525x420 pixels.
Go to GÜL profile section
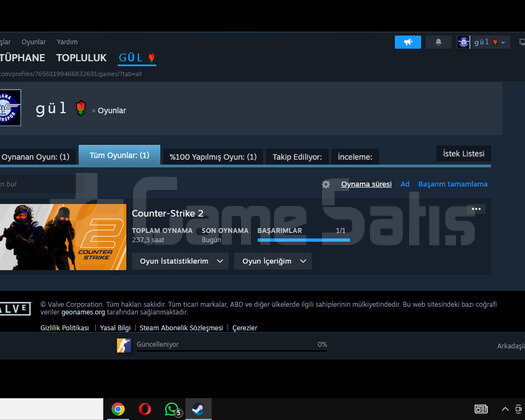137,58
